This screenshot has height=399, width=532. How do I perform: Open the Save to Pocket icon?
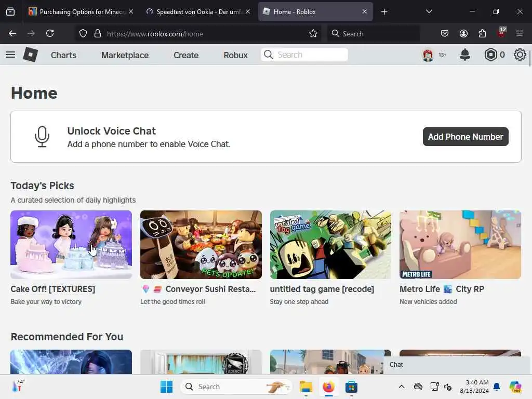[445, 33]
